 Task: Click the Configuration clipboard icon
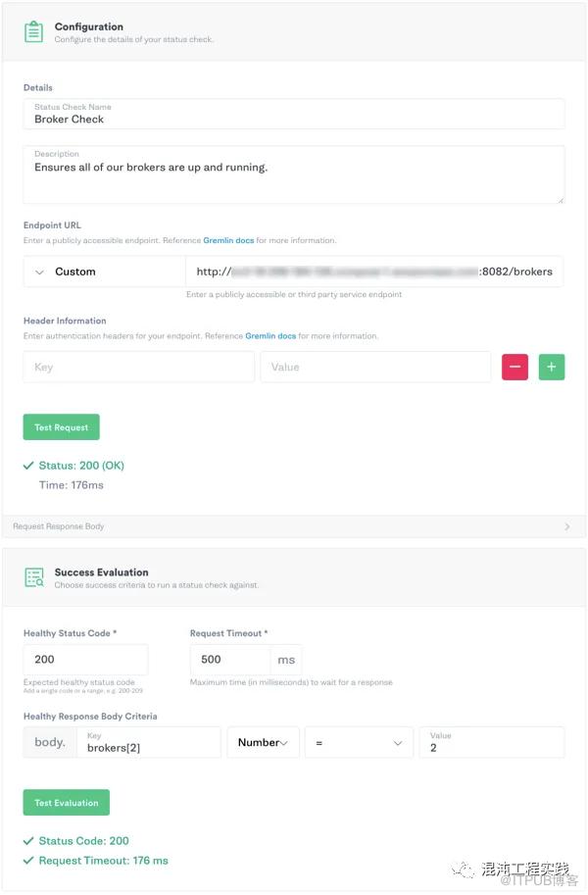[x=33, y=32]
